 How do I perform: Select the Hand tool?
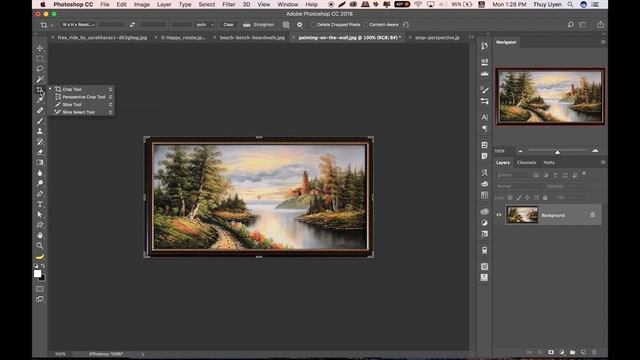point(40,235)
